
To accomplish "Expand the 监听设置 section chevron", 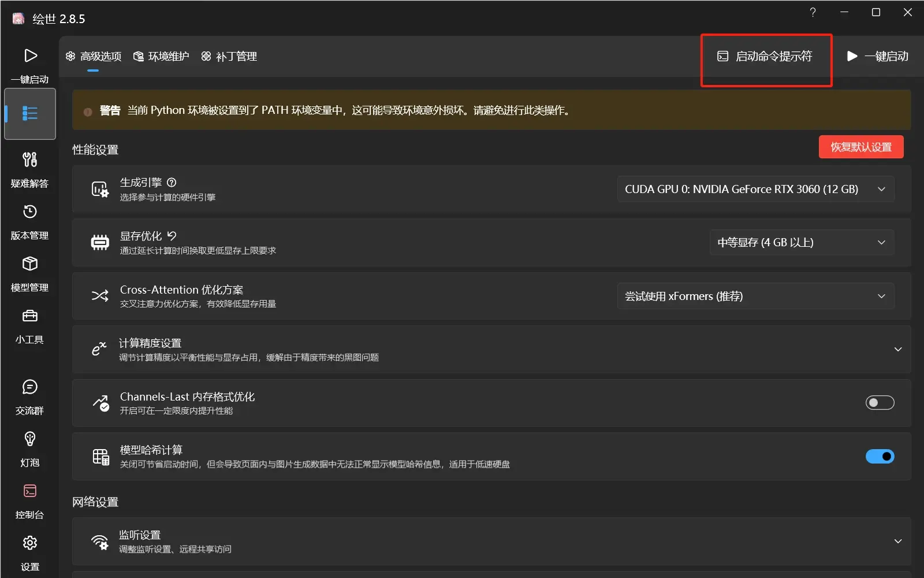I will pos(898,542).
